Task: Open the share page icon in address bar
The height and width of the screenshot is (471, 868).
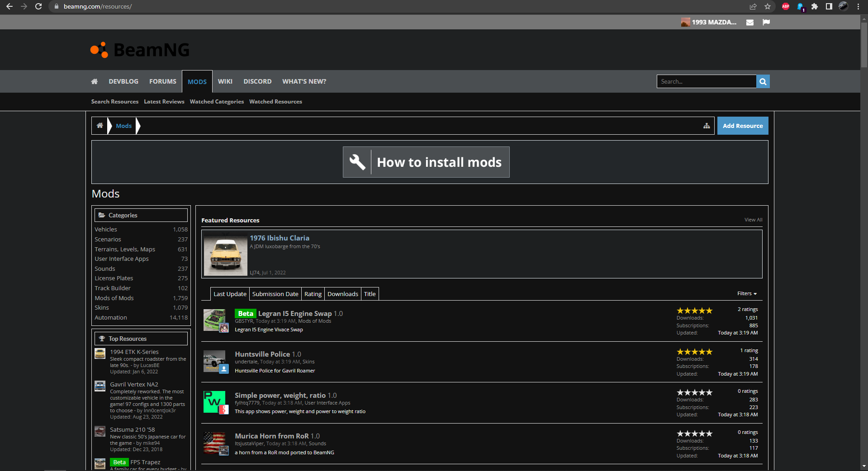Action: pos(753,6)
